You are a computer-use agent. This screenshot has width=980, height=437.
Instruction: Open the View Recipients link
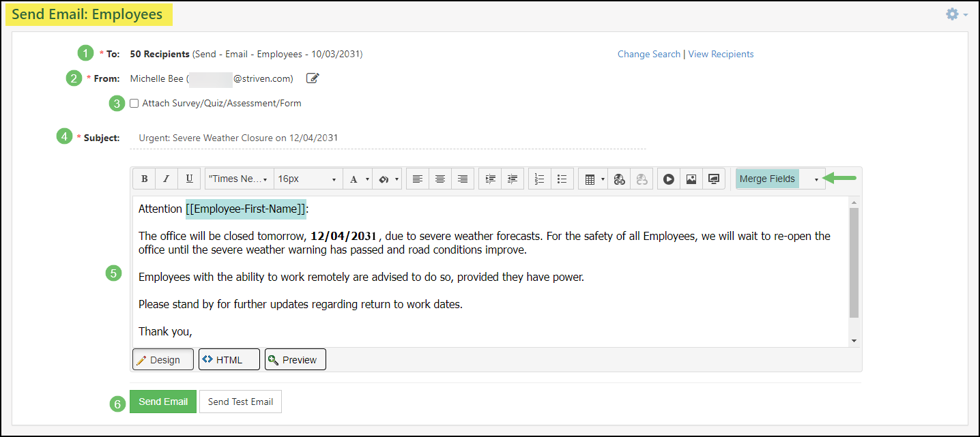tap(721, 54)
